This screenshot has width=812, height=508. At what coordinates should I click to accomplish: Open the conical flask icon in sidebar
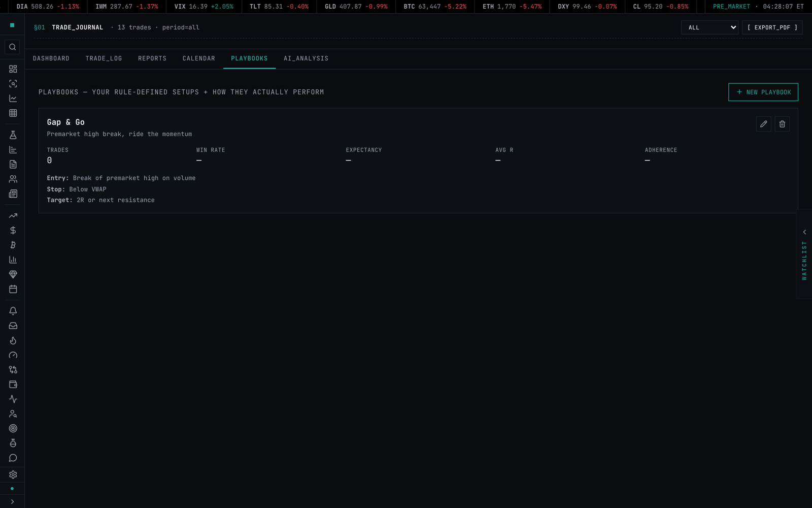(13, 135)
